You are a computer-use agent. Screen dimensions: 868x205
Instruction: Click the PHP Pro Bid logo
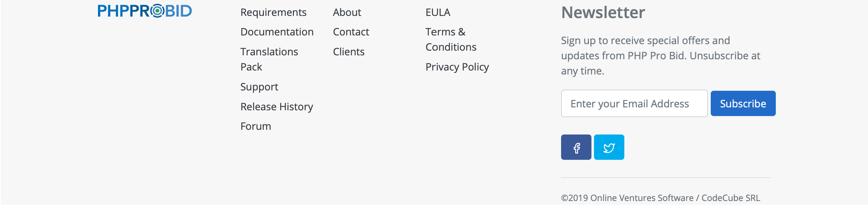(x=145, y=11)
